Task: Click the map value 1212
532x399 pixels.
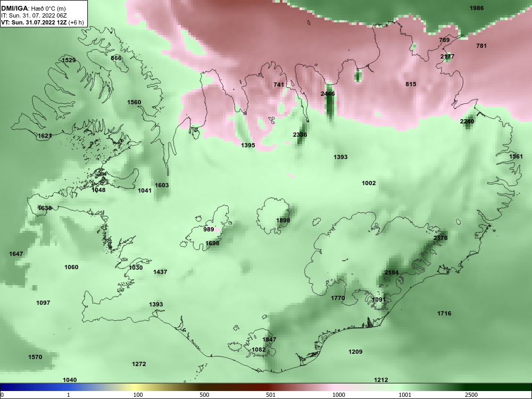Action: tap(381, 380)
